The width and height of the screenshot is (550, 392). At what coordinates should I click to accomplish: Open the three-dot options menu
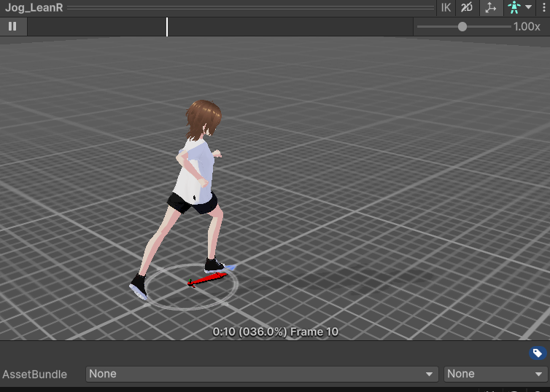(543, 7)
